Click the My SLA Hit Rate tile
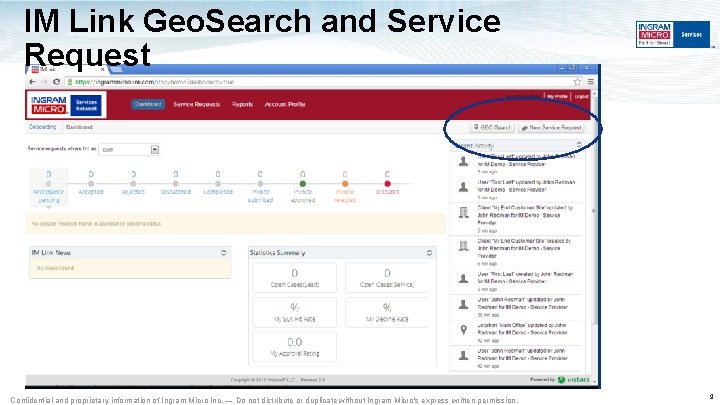 (294, 312)
